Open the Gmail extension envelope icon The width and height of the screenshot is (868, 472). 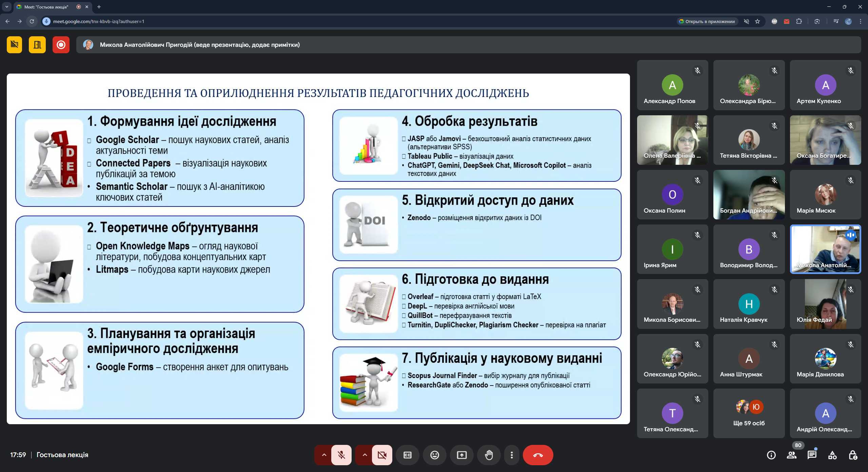pos(787,21)
